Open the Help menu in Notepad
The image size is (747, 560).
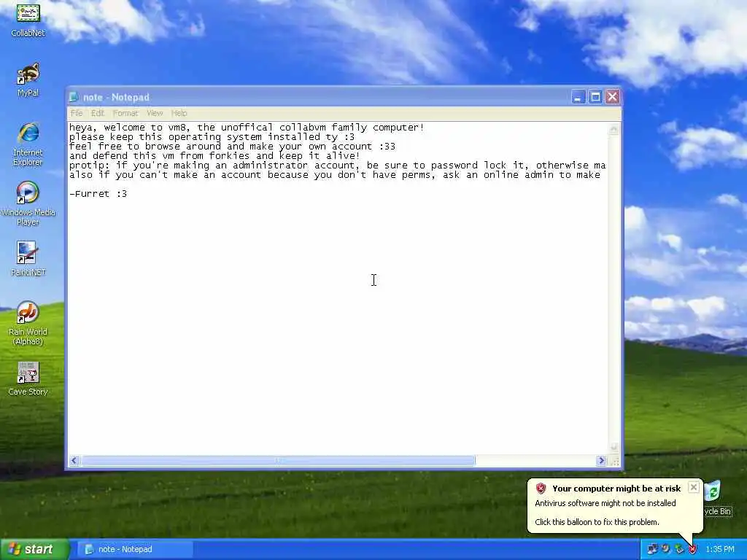pos(179,113)
